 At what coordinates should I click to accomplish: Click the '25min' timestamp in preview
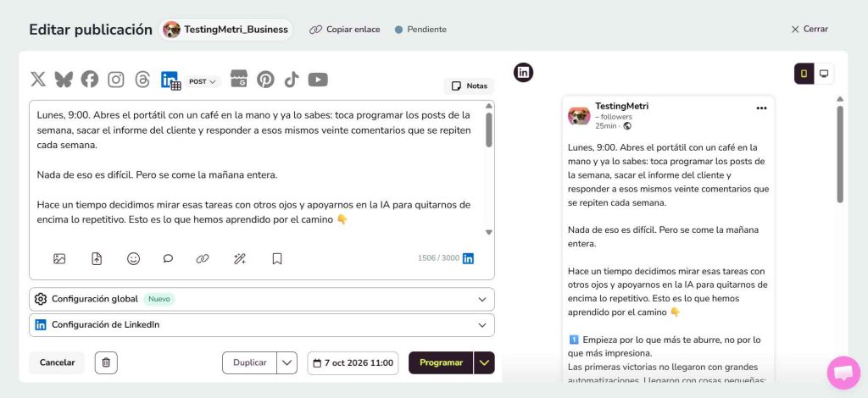605,126
